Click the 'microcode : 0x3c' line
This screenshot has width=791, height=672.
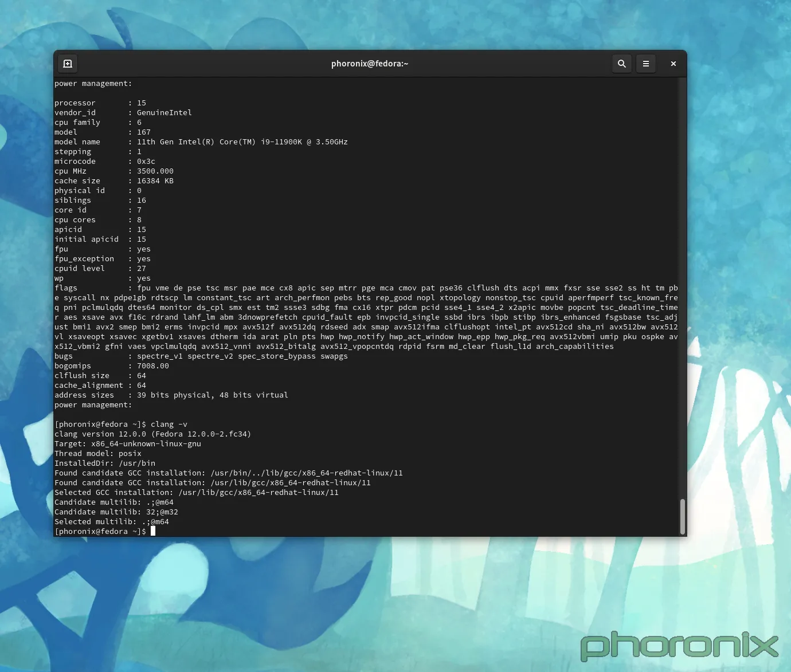pos(105,162)
